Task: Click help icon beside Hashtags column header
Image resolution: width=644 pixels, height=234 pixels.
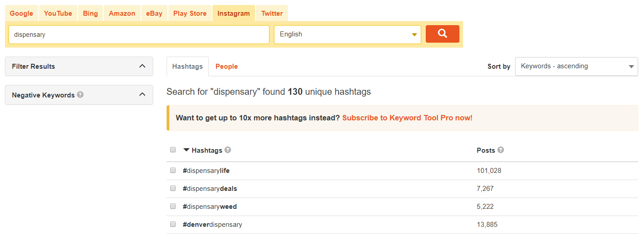Action: [228, 150]
